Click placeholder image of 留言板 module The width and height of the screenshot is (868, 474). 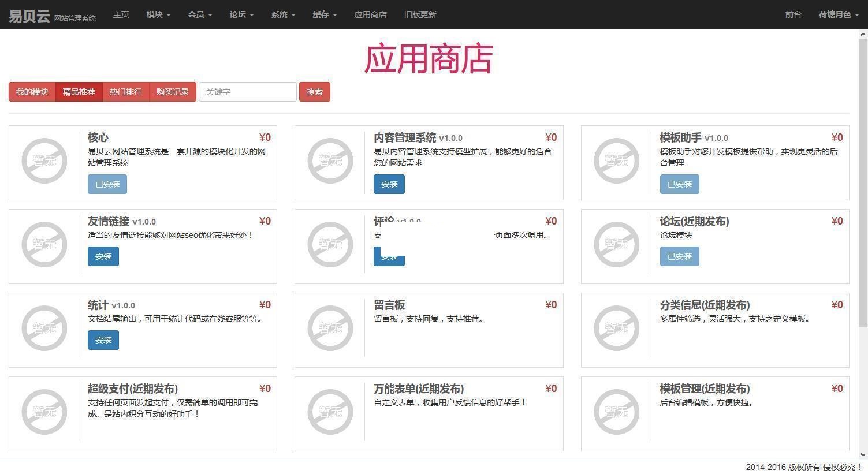tap(330, 329)
